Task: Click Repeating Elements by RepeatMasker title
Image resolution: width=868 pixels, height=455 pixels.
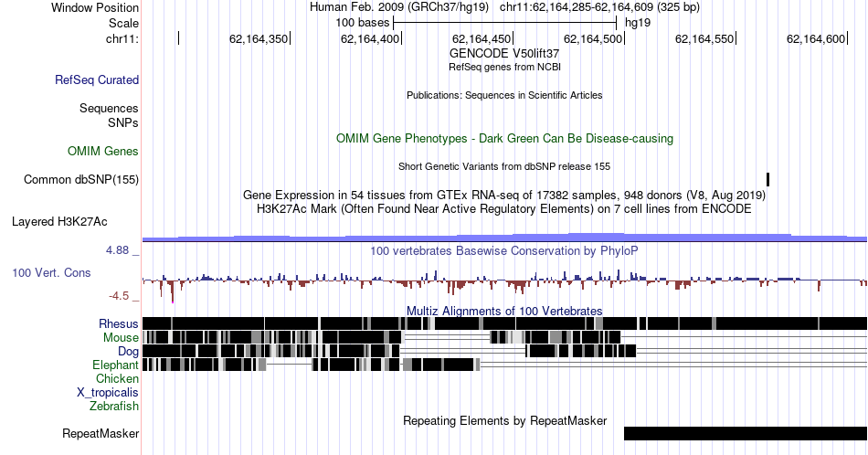Action: tap(504, 420)
